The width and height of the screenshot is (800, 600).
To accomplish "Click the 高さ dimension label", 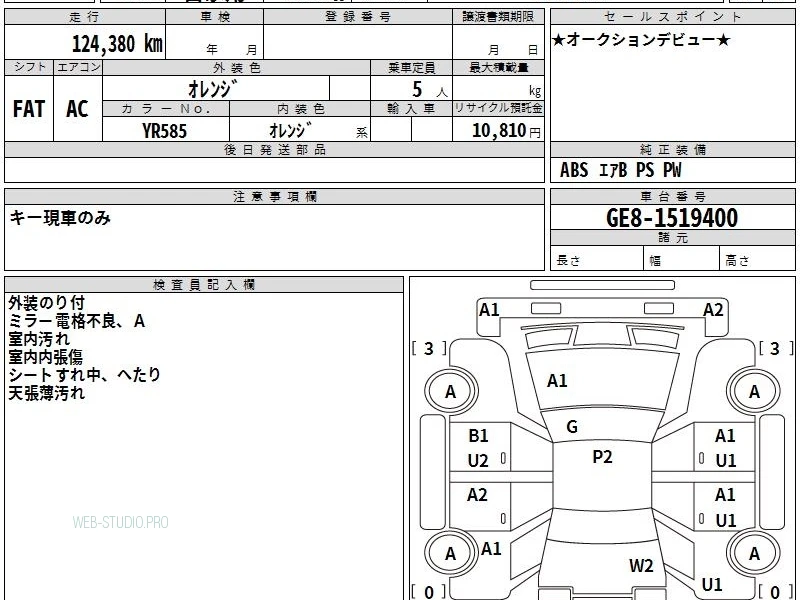I will pos(737,260).
